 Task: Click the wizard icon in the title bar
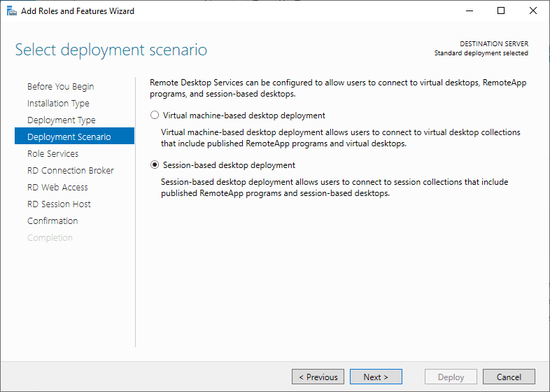11,10
